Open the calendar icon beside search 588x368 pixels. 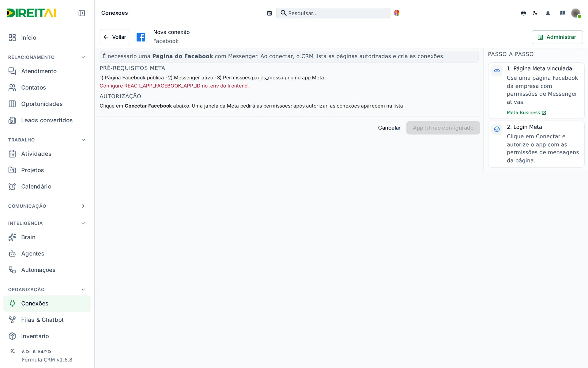click(x=269, y=13)
